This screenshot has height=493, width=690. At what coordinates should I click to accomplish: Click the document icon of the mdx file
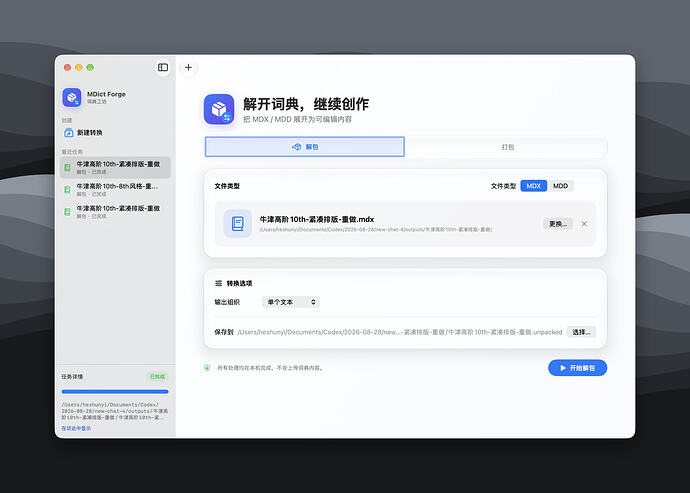click(x=238, y=224)
